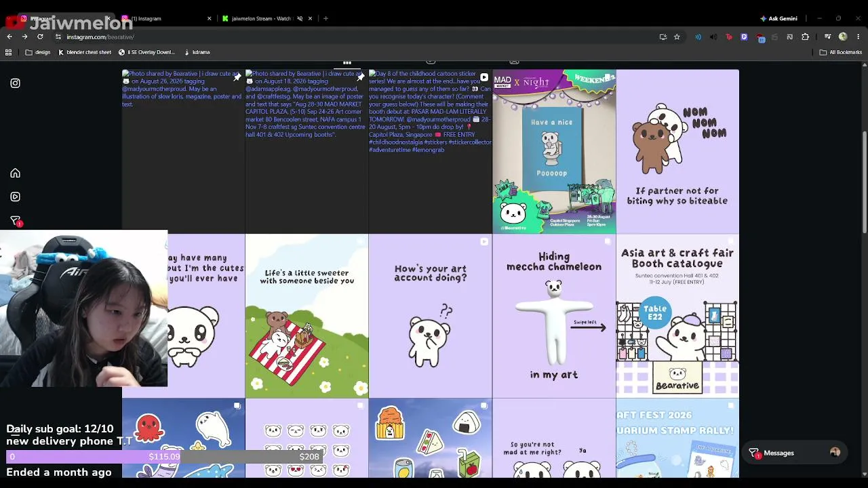Image resolution: width=868 pixels, height=488 pixels.
Task: Open the Day 8 childhood cartoon sticker post
Action: click(430, 151)
